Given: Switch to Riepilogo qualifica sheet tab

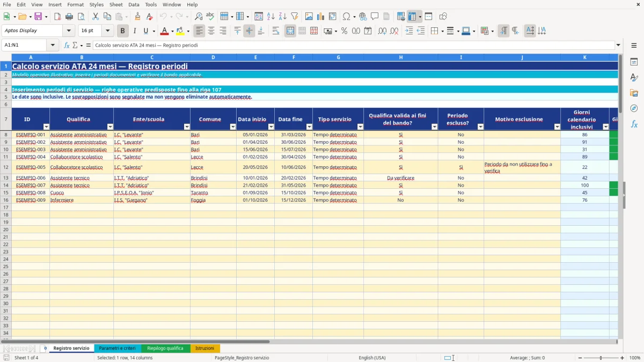Looking at the screenshot, I should click(x=165, y=348).
